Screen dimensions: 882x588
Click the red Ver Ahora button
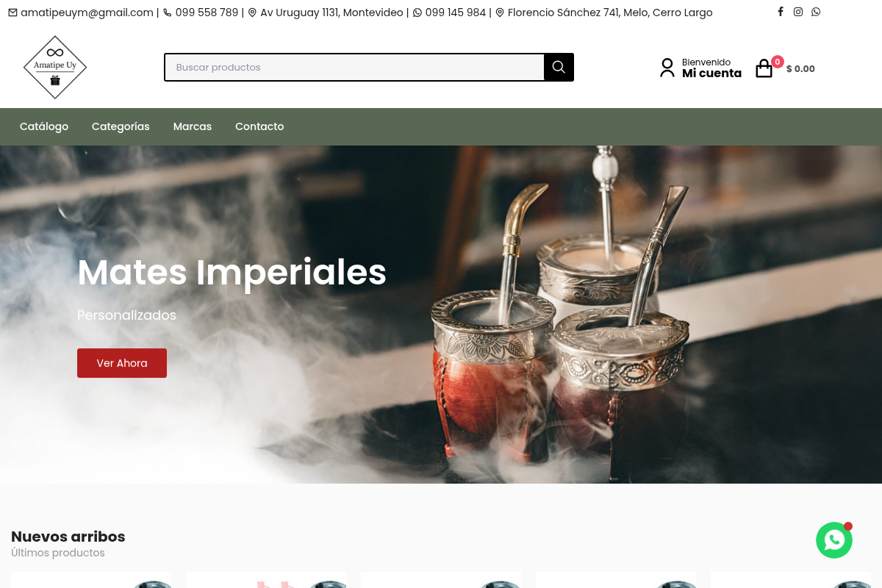(x=122, y=363)
